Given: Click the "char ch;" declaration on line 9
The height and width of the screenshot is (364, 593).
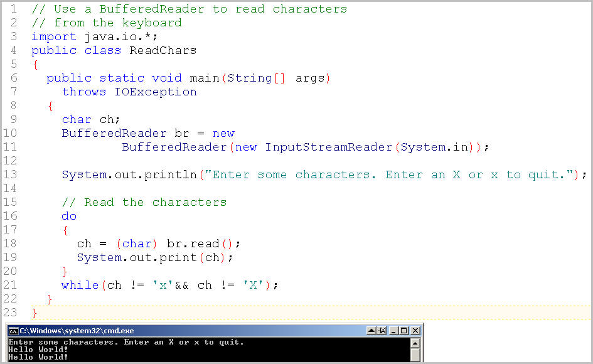Looking at the screenshot, I should (x=91, y=120).
